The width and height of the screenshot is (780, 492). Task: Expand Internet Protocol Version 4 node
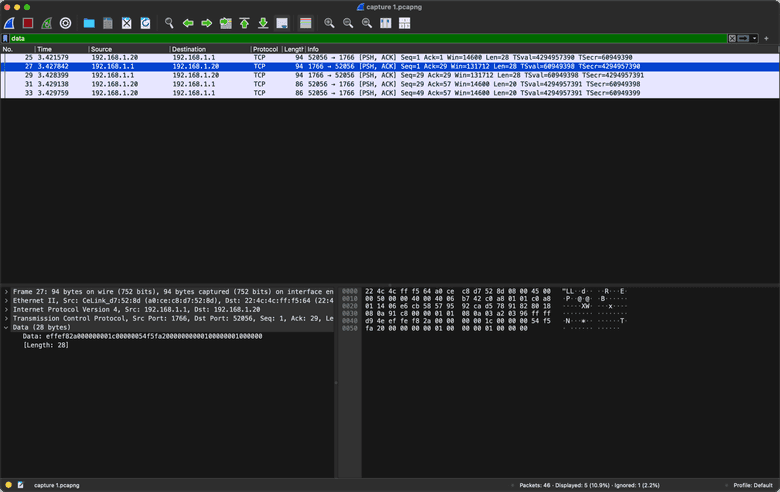[6, 309]
